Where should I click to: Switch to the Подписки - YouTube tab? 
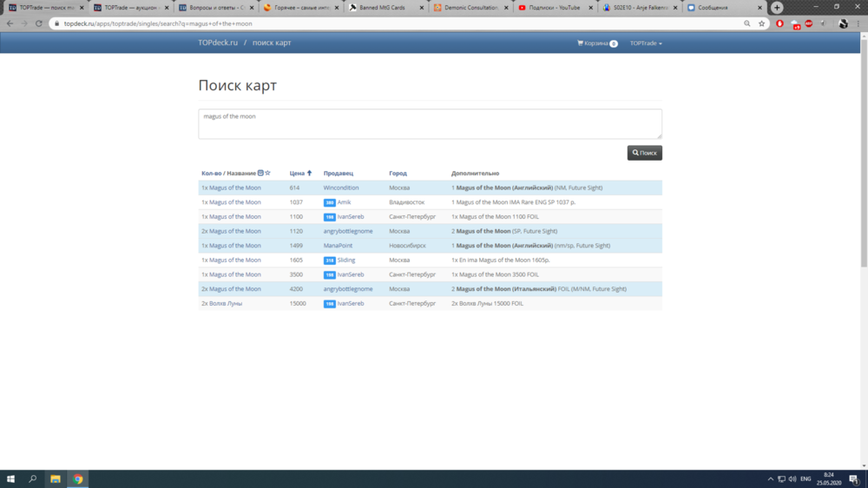click(x=554, y=7)
